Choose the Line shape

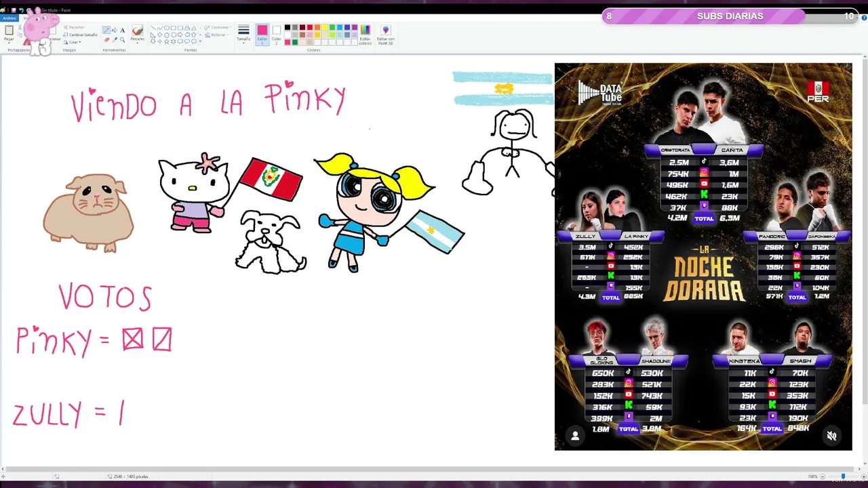153,28
